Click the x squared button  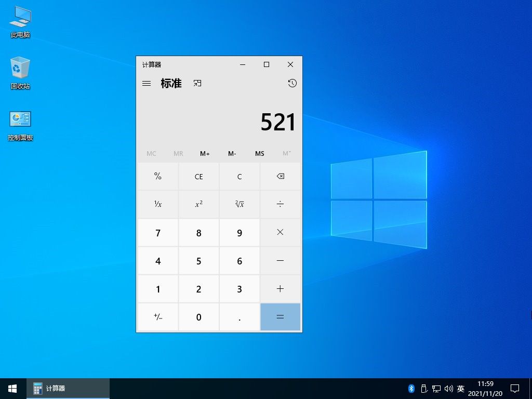pos(198,204)
